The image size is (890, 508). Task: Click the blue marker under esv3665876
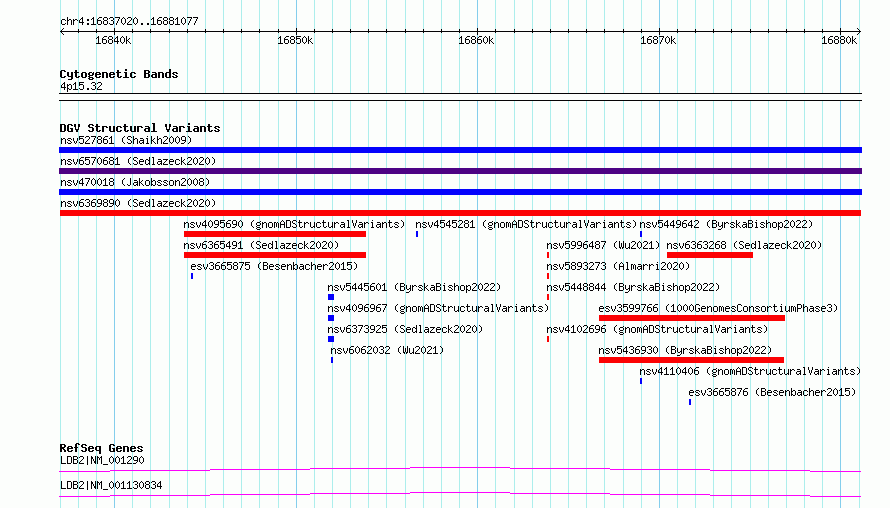690,402
